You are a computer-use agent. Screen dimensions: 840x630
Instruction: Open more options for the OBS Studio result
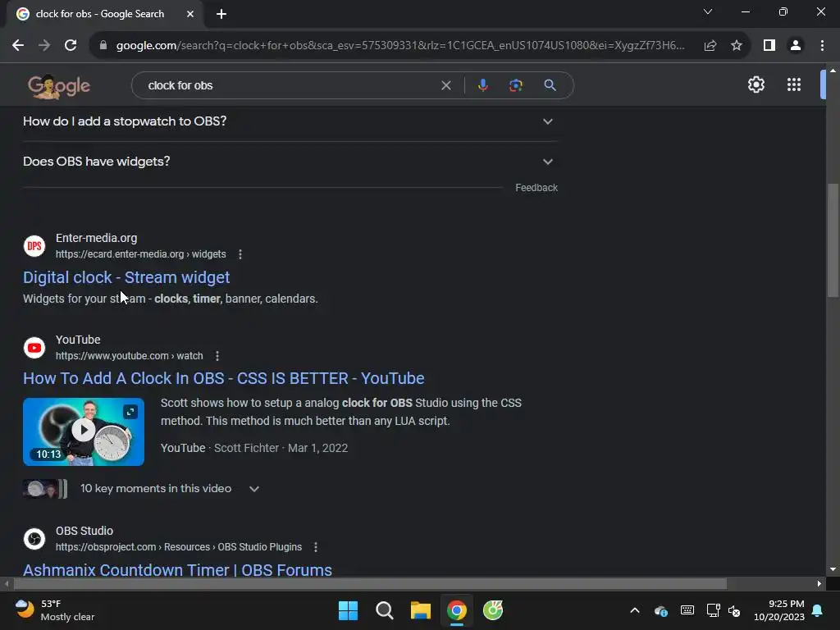tap(316, 547)
